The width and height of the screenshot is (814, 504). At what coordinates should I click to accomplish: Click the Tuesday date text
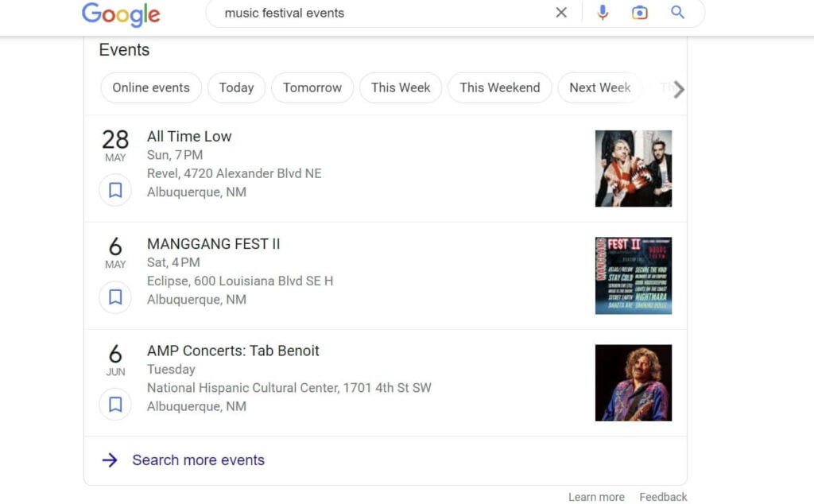click(x=171, y=370)
